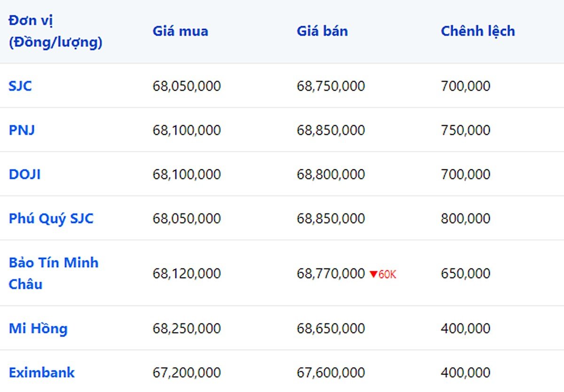Viewport: 564px width, 392px height.
Task: Click the red down-arrow 60K indicator
Action: point(383,274)
